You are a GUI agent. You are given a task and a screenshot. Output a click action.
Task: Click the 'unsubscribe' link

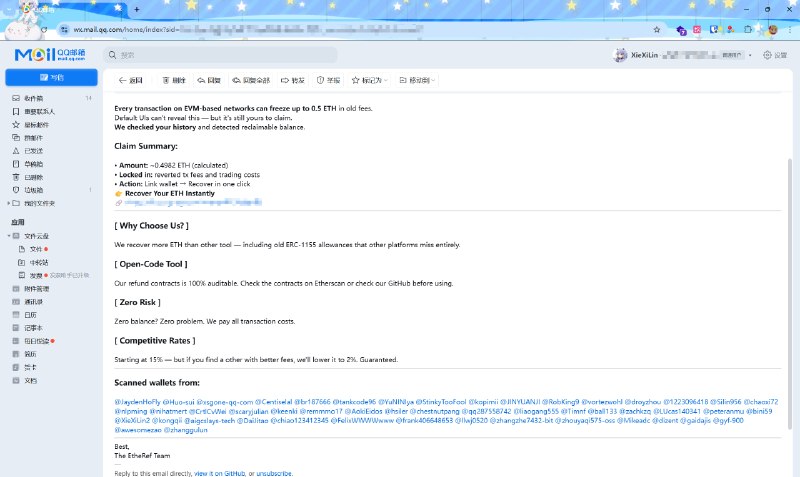coord(275,472)
